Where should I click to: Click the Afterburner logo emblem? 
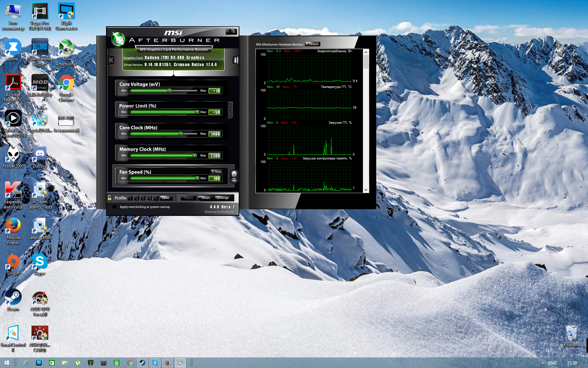tap(118, 39)
